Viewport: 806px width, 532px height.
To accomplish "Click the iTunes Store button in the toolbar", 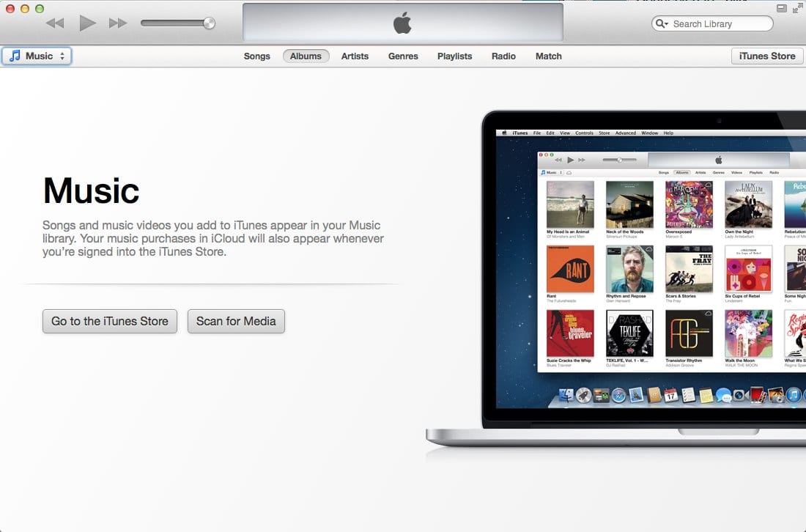I will click(x=767, y=56).
